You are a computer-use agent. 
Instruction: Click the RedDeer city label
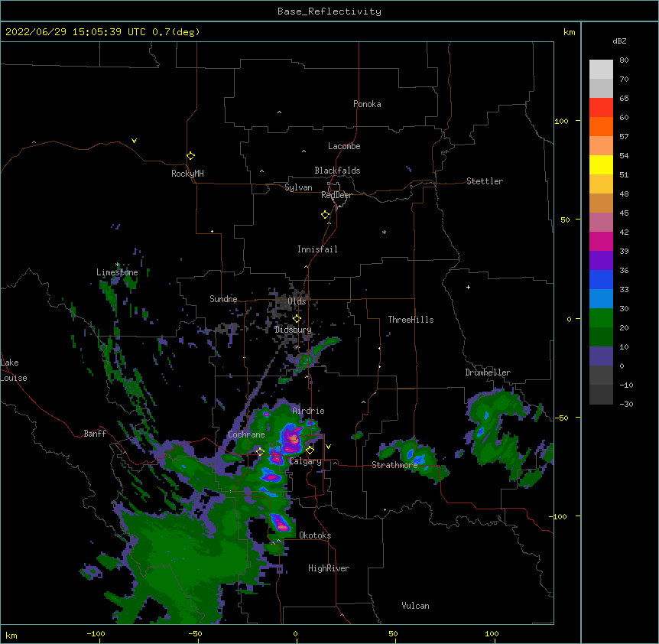click(336, 195)
